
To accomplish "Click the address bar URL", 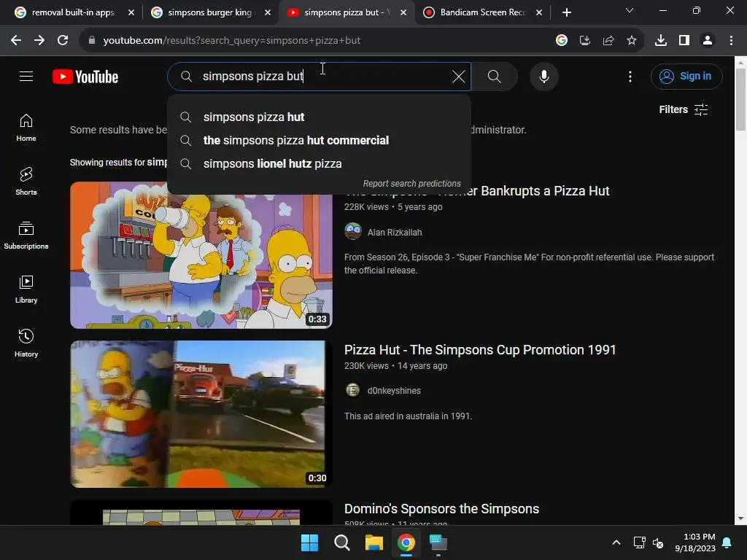I will (x=231, y=41).
